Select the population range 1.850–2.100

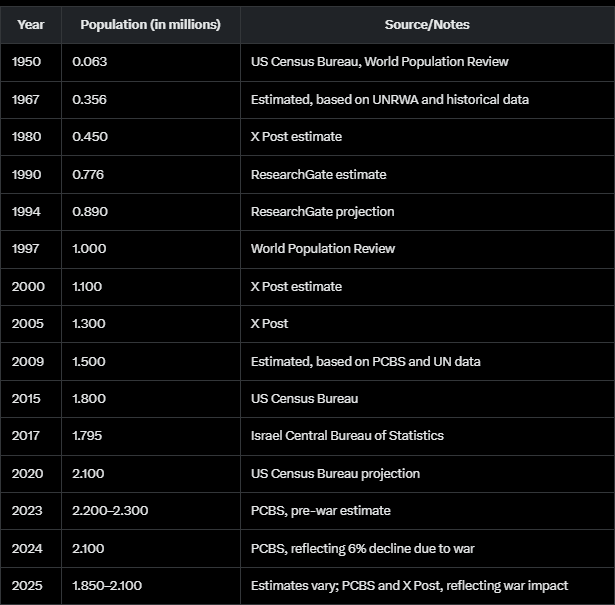coord(107,586)
